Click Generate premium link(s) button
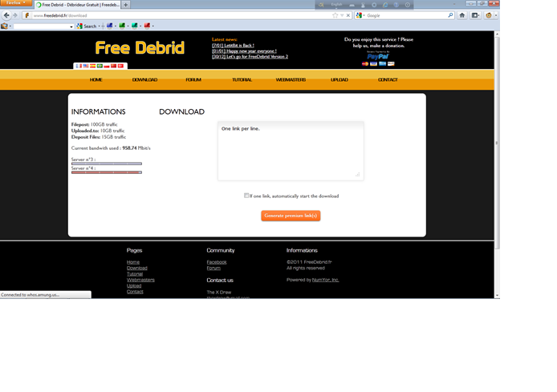Screen dimensions: 557x392 tap(291, 216)
